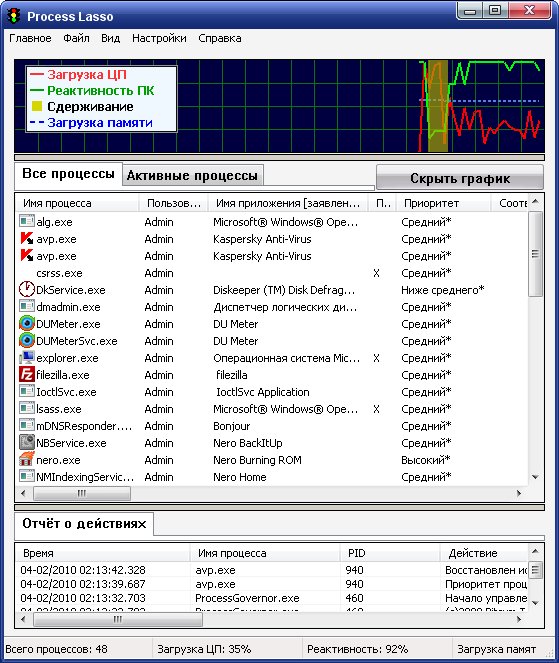Switch to the Все процессы tab
The image size is (559, 663).
coord(69,175)
